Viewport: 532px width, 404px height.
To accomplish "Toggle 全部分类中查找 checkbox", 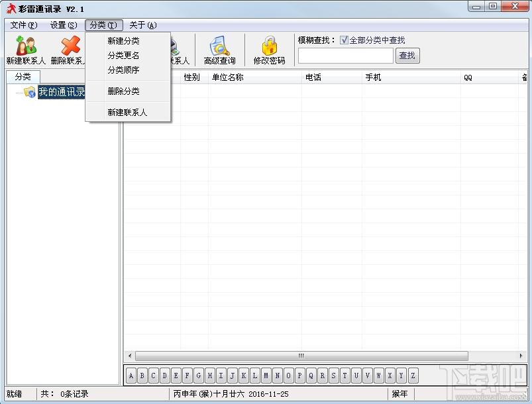I will (344, 40).
